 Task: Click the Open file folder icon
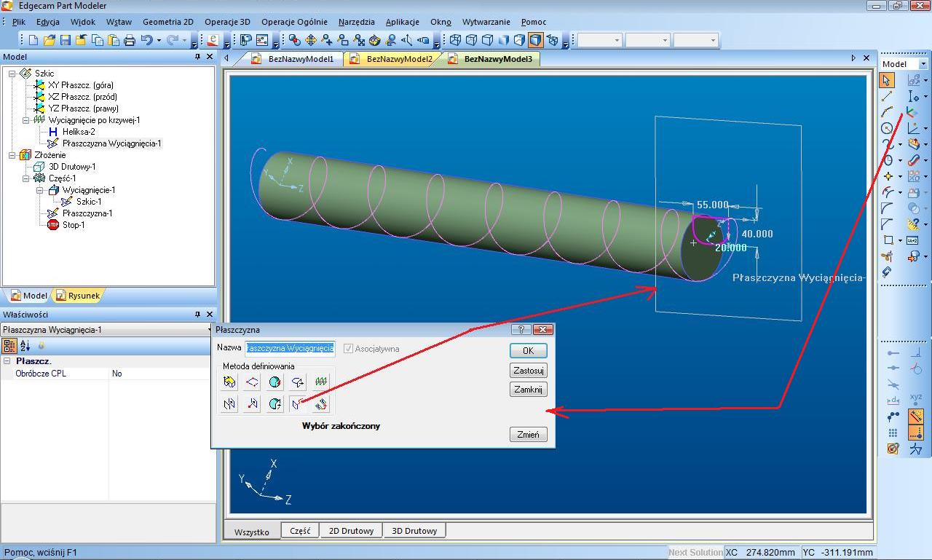pyautogui.click(x=50, y=40)
